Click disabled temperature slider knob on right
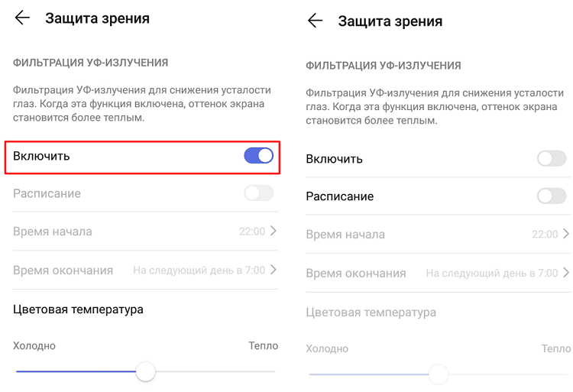This screenshot has height=392, width=573. 439,374
